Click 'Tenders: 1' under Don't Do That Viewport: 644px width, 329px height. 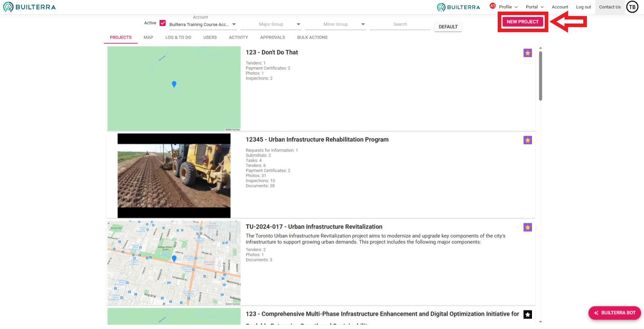coord(256,63)
